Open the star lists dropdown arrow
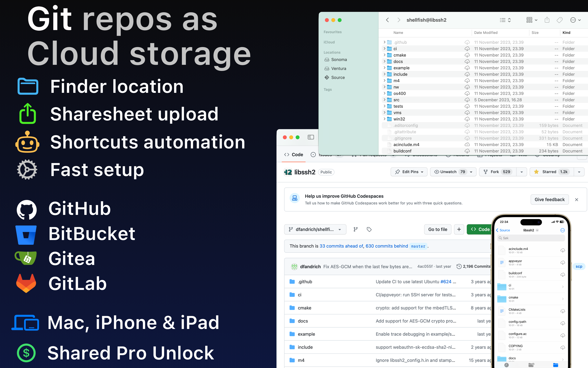Screen dimensions: 588x368 (579, 172)
